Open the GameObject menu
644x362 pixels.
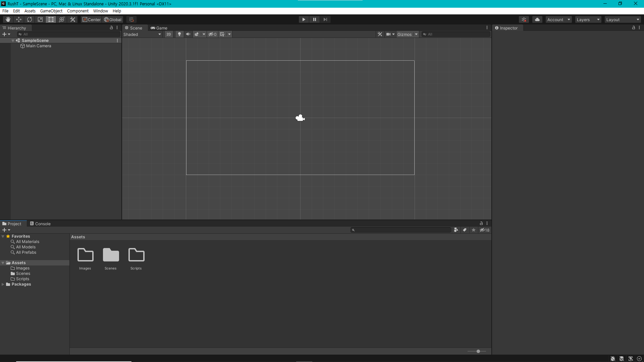51,11
